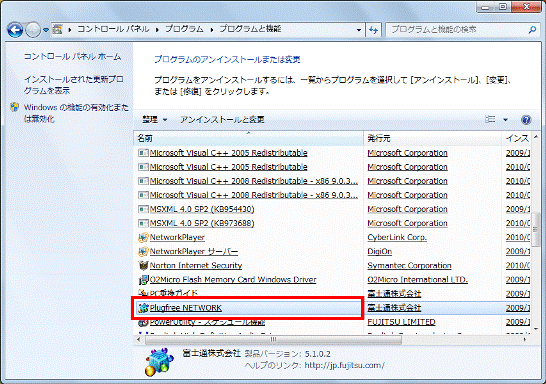Click 製品バージョン 5.1.0.2 text in details pane

point(287,354)
